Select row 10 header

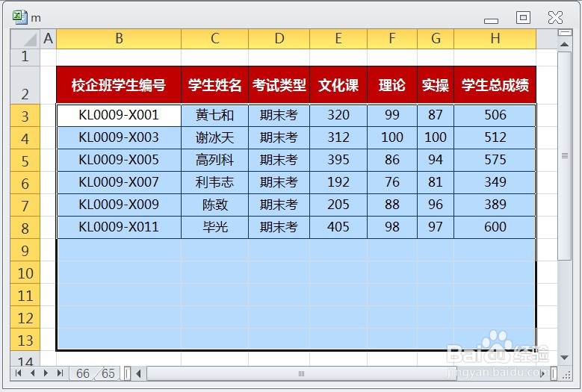(25, 273)
